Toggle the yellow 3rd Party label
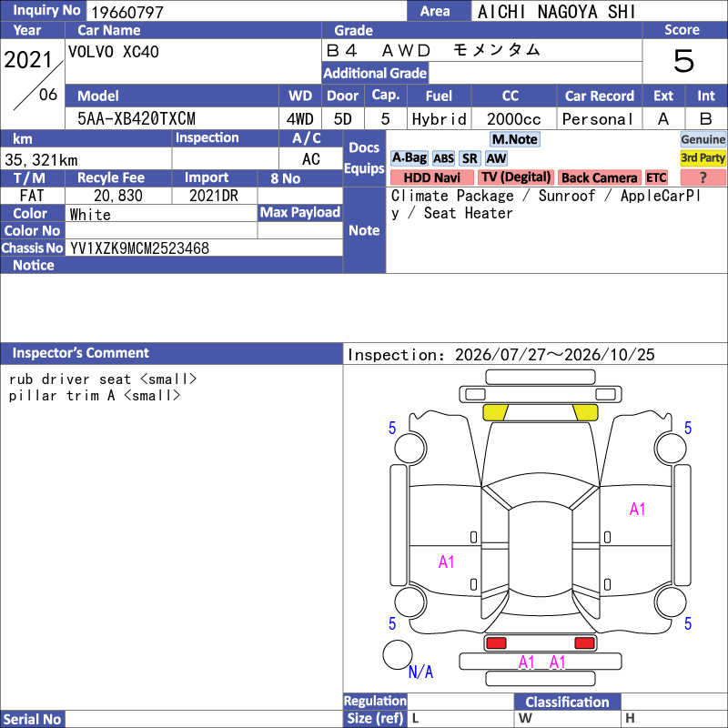Image resolution: width=728 pixels, height=728 pixels. tap(703, 158)
